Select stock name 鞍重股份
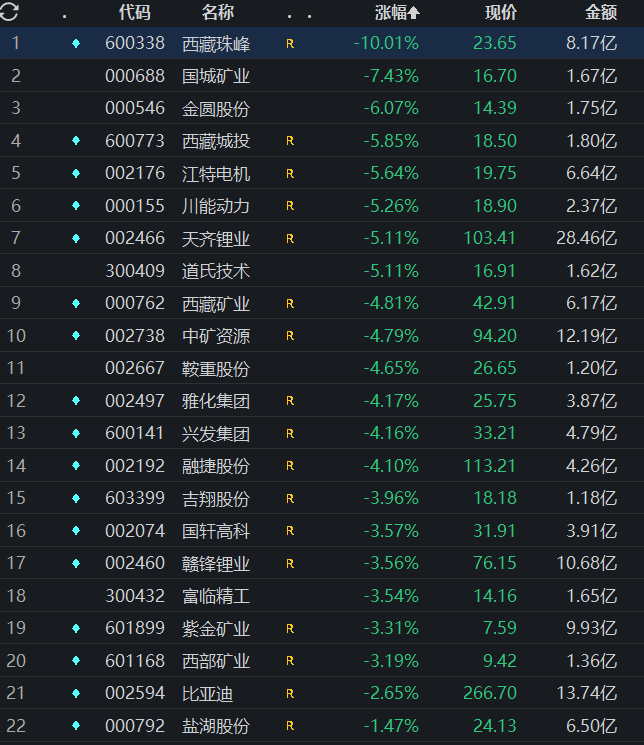The image size is (644, 745). coord(216,368)
